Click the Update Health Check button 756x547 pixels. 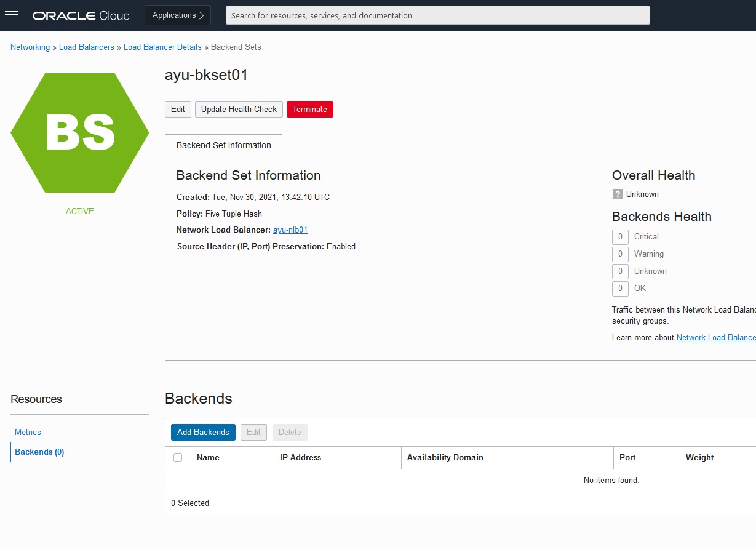point(239,110)
